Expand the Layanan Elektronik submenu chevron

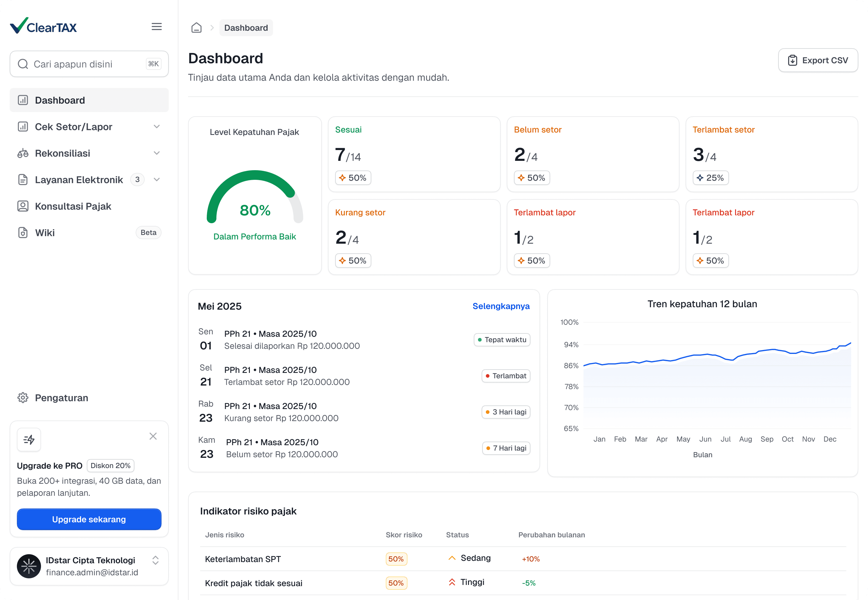click(157, 180)
